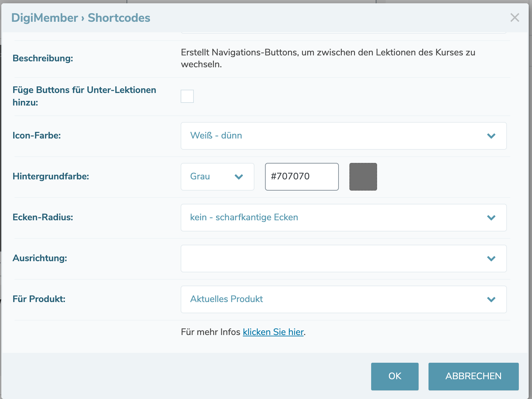
Task: Select the #707070 hex color input field
Action: (302, 177)
